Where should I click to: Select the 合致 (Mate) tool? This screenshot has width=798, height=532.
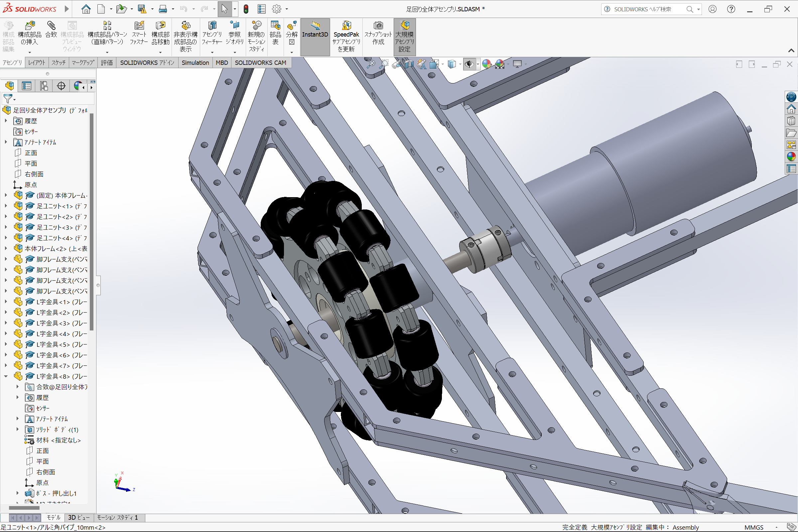[51, 30]
